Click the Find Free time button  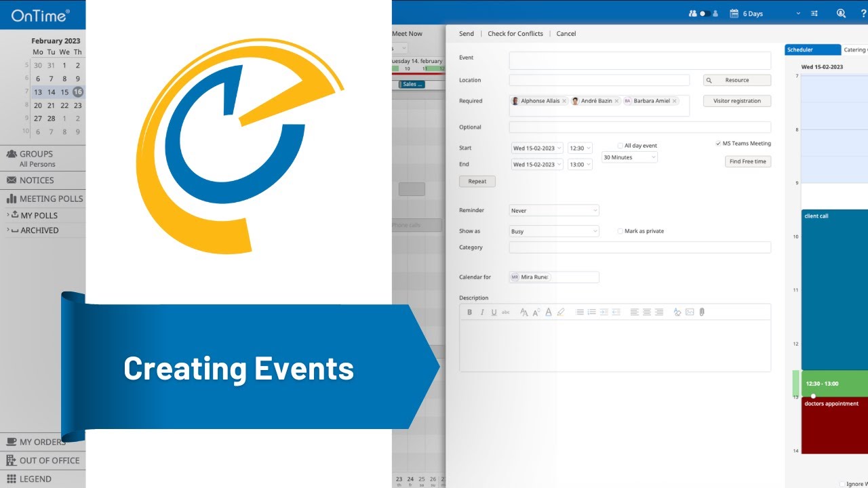748,161
